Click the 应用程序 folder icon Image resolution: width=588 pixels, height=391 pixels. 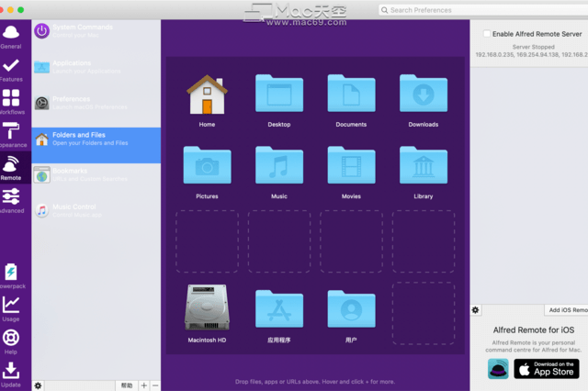point(279,309)
